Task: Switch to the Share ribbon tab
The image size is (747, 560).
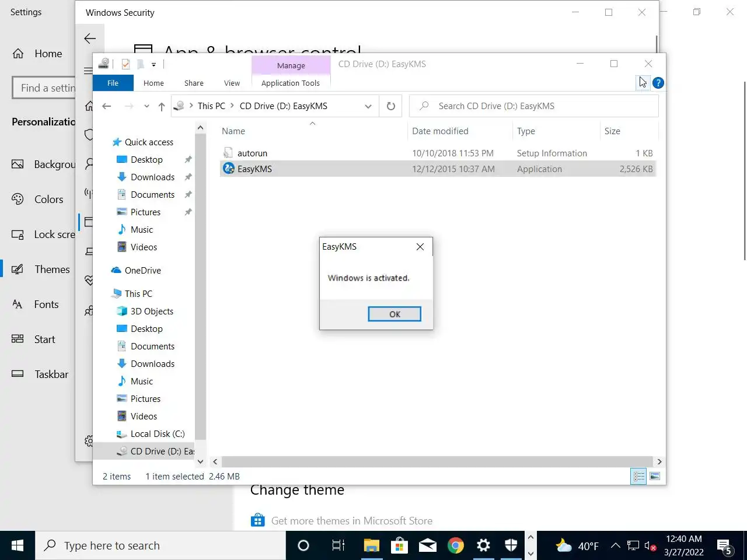Action: pyautogui.click(x=194, y=83)
